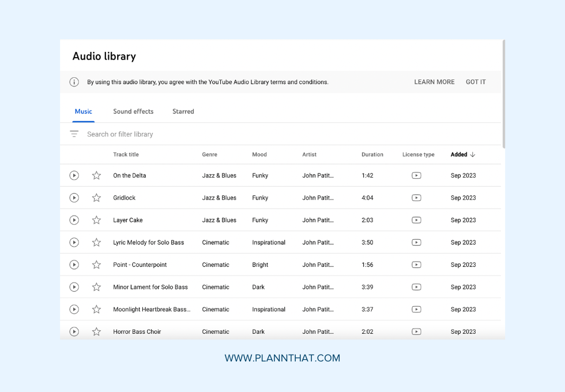The image size is (565, 392).
Task: Open the Starred tab
Action: tap(183, 112)
